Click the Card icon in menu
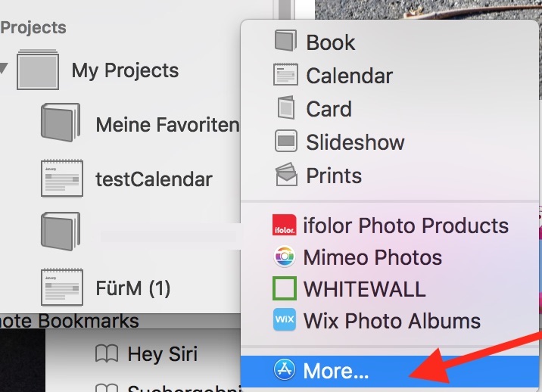Viewport: 542px width, 392px height. [x=285, y=109]
